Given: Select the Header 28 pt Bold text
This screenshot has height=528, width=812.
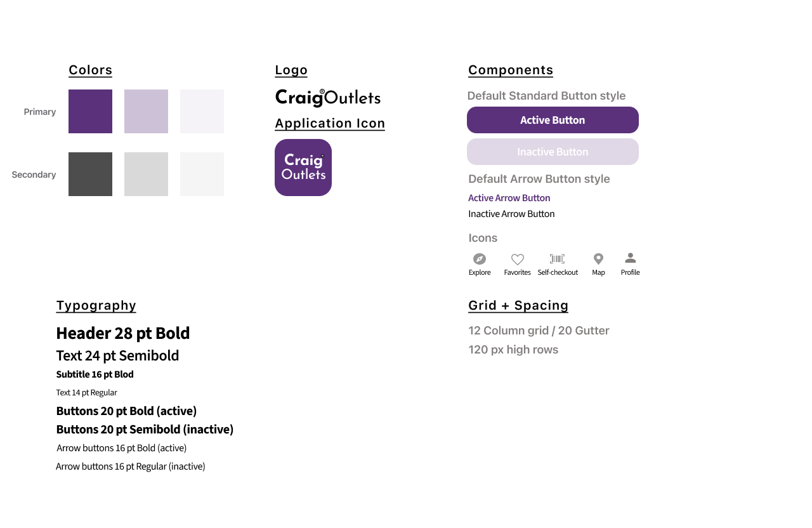Looking at the screenshot, I should [123, 333].
